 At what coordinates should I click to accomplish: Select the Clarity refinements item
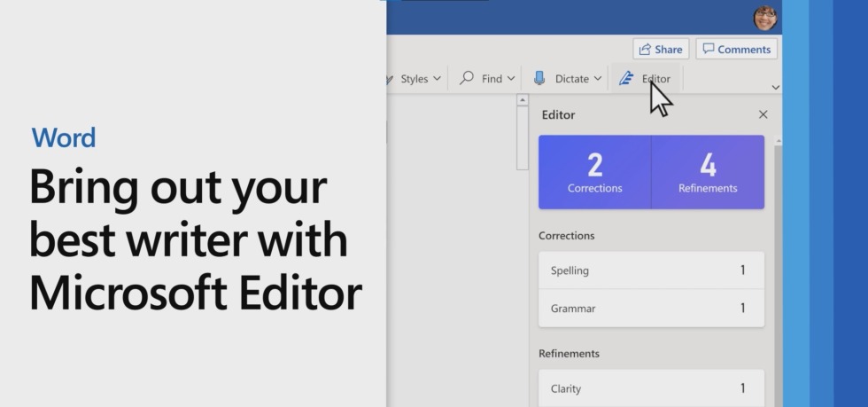pos(652,388)
